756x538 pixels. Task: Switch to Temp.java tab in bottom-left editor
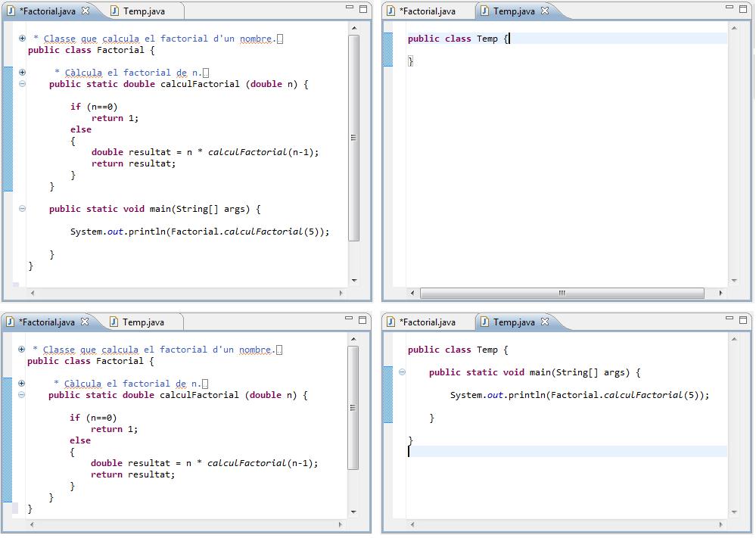point(143,322)
